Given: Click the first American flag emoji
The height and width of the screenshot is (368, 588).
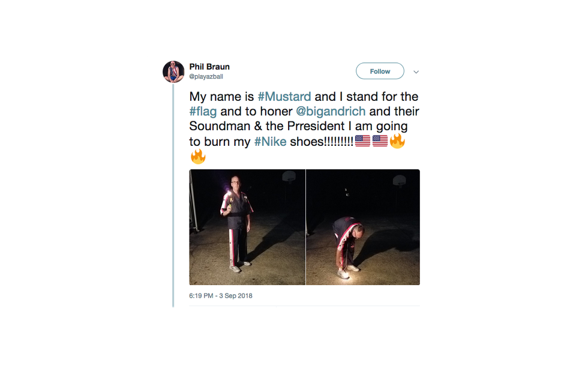Looking at the screenshot, I should (362, 142).
